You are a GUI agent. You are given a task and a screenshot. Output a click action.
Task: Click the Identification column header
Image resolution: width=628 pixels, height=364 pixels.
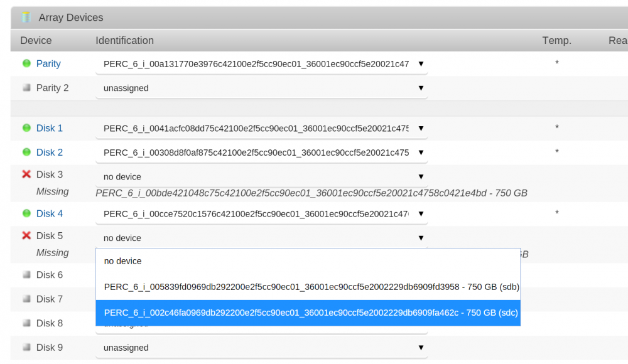[124, 40]
